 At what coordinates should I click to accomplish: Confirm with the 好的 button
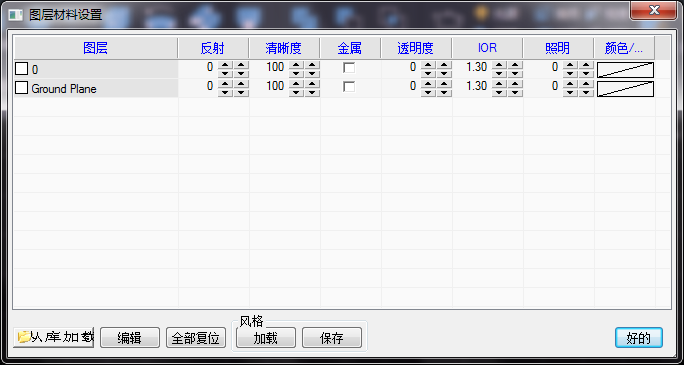click(639, 338)
